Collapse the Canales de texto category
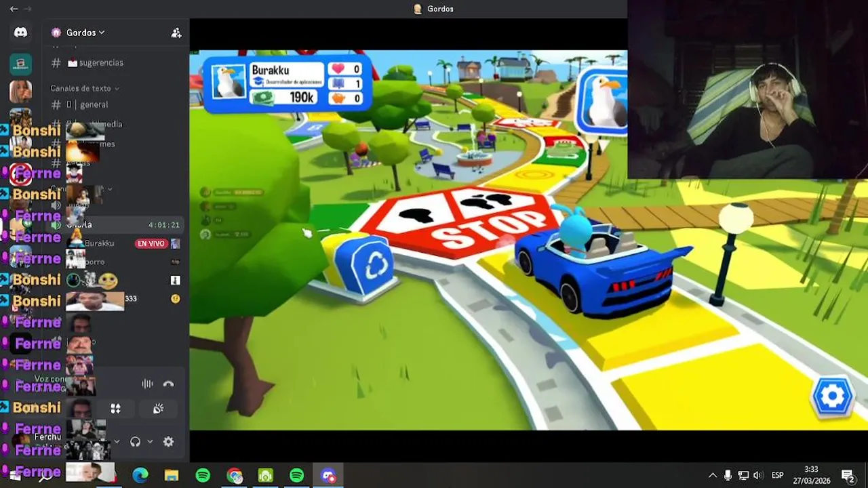The height and width of the screenshot is (488, 868). coord(85,88)
